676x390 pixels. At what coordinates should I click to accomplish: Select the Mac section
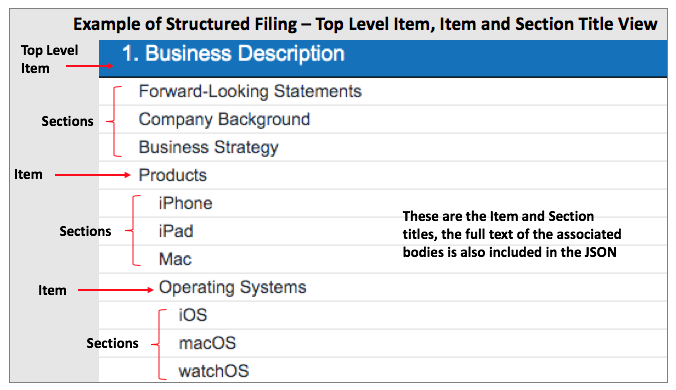pos(175,259)
